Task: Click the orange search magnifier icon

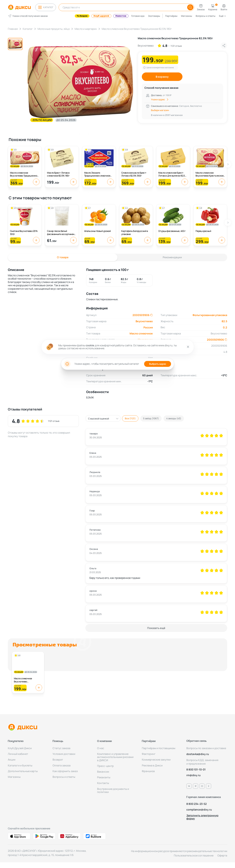Action: click(190, 7)
